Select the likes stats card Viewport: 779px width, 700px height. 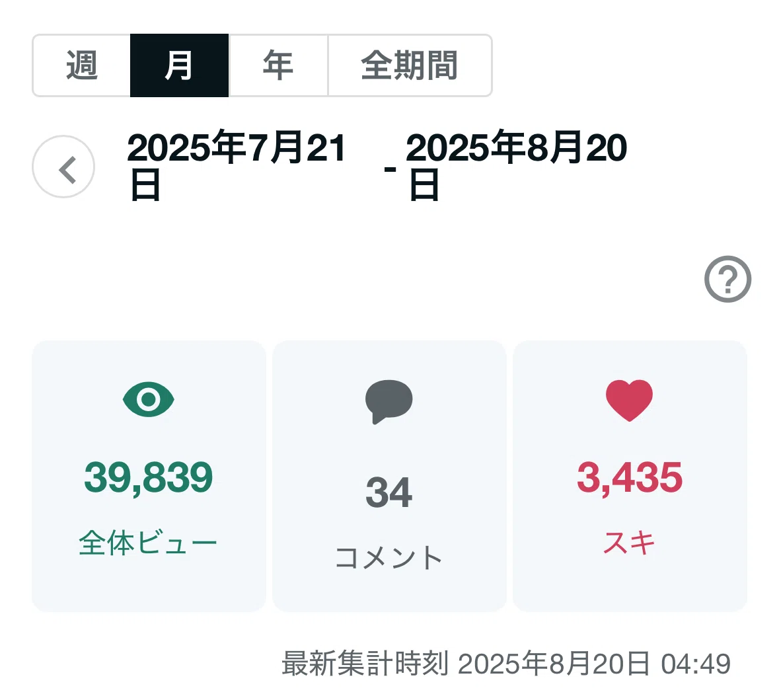click(x=630, y=476)
